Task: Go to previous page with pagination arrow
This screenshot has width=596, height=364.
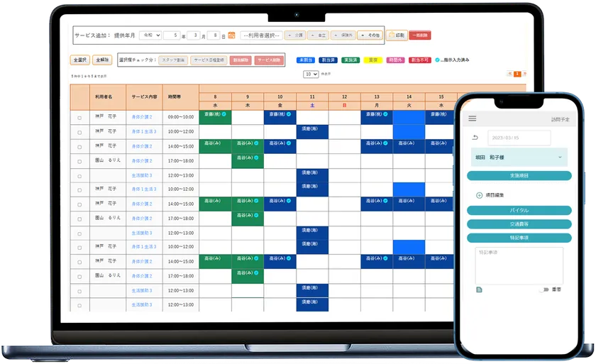Action: [509, 74]
